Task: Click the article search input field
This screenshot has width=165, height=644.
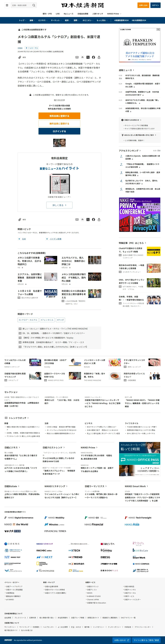Action: (x=21, y=5)
